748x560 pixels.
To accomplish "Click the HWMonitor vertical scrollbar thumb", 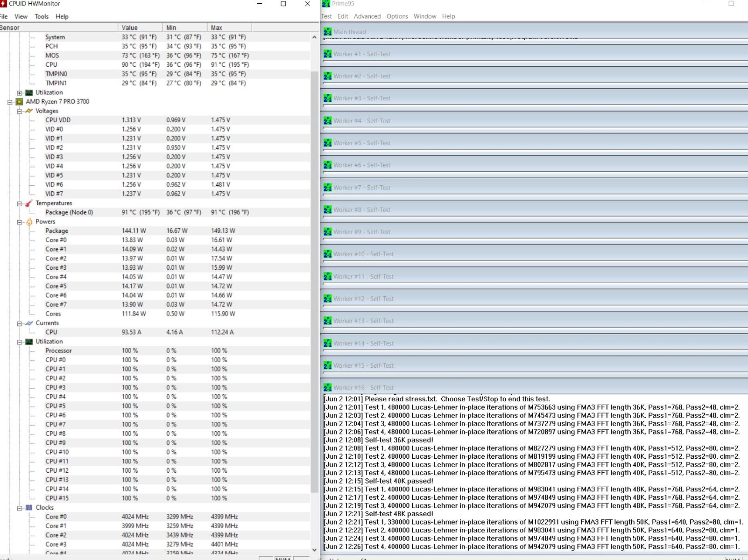I will click(x=314, y=282).
